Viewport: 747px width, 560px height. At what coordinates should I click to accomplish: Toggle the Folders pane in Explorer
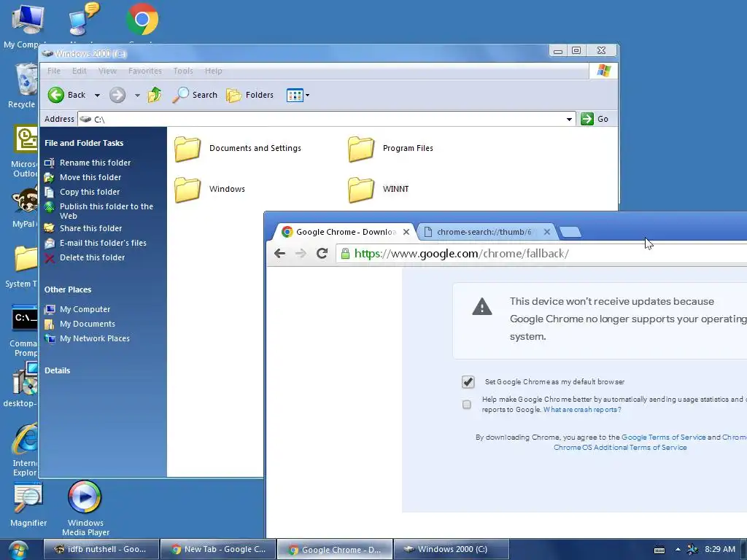tap(250, 95)
